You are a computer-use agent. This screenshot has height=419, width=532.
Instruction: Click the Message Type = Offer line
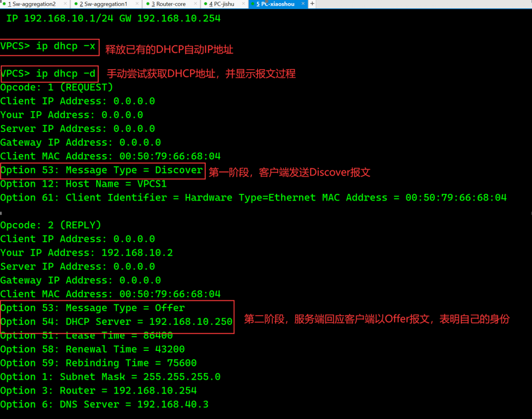coord(92,308)
